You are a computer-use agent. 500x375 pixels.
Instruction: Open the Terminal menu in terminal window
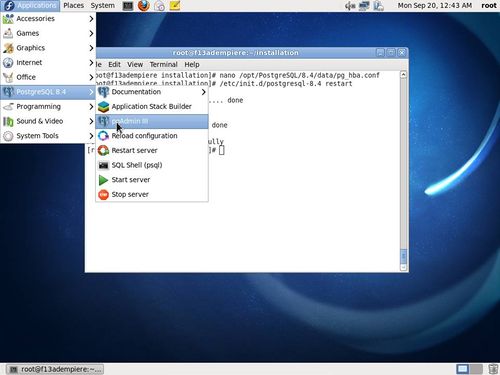pyautogui.click(x=163, y=65)
